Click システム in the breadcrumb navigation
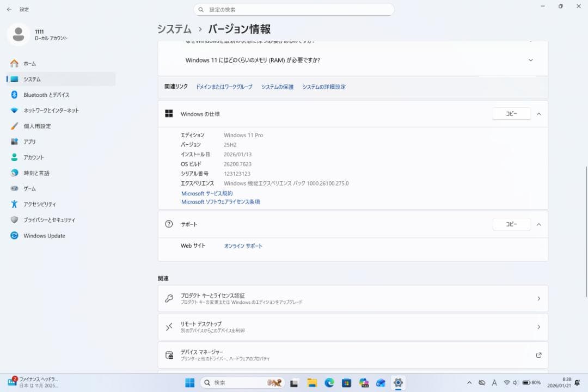 click(x=174, y=29)
